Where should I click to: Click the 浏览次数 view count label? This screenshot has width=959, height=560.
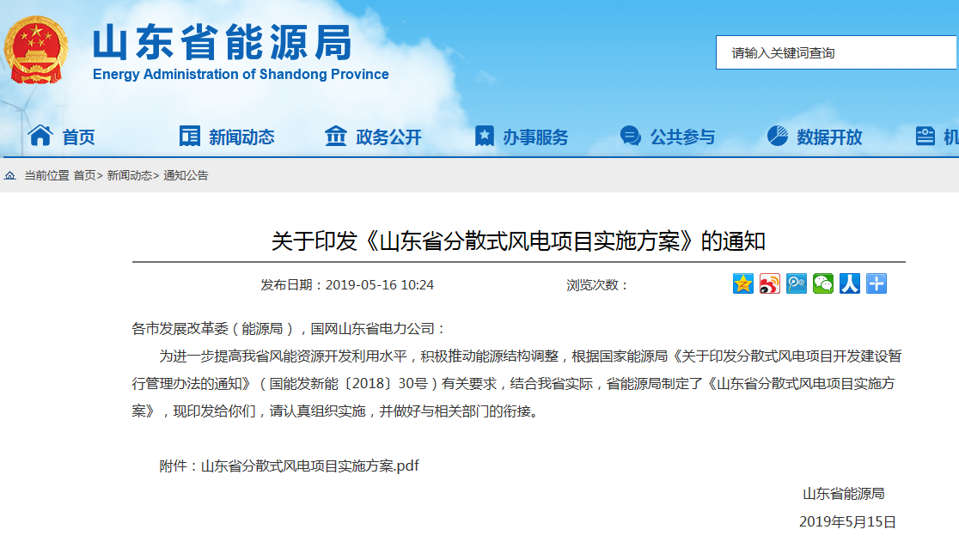click(x=597, y=285)
